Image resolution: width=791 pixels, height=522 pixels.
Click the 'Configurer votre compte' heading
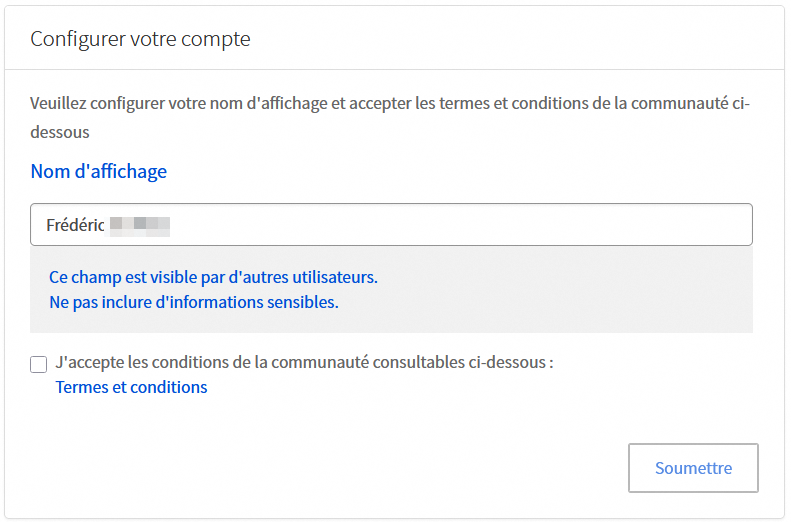pos(140,39)
